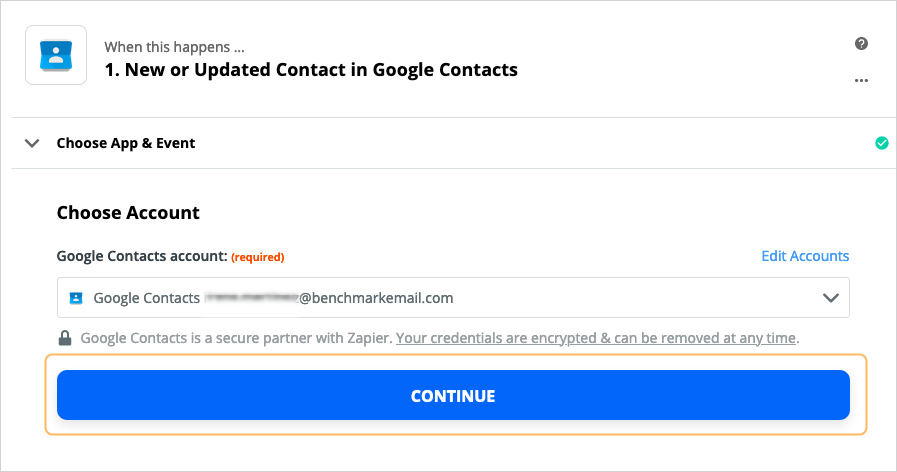The height and width of the screenshot is (472, 897).
Task: Click the red required indicator text
Action: coord(257,257)
